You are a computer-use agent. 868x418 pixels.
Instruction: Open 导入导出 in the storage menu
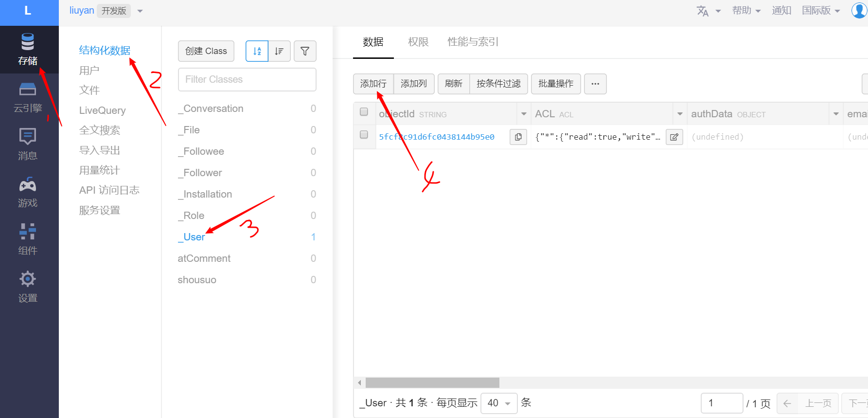tap(100, 150)
